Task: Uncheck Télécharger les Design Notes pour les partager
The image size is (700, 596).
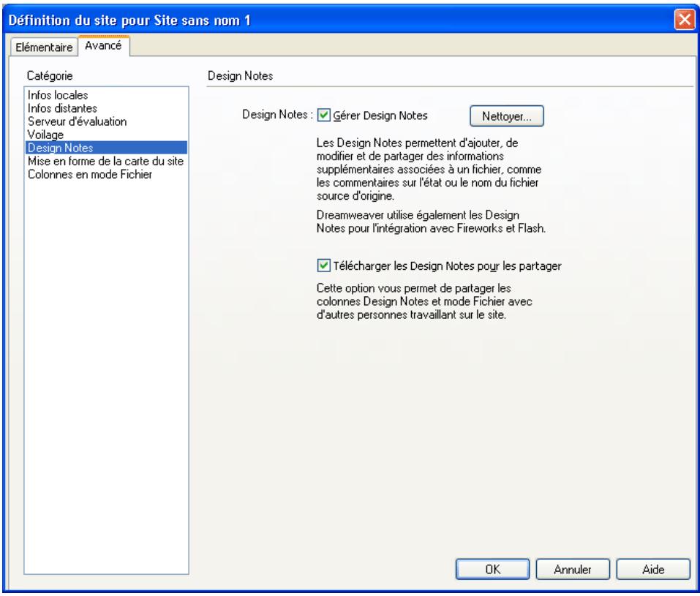Action: (x=323, y=265)
